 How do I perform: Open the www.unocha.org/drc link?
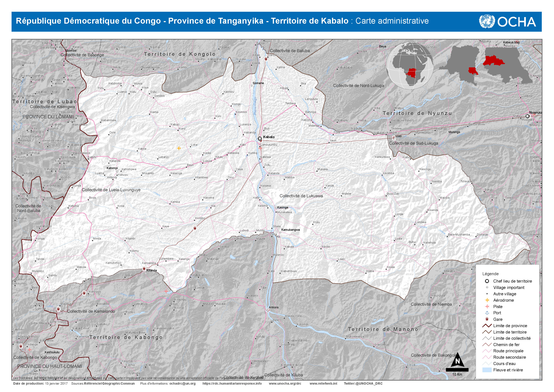[x=285, y=383]
